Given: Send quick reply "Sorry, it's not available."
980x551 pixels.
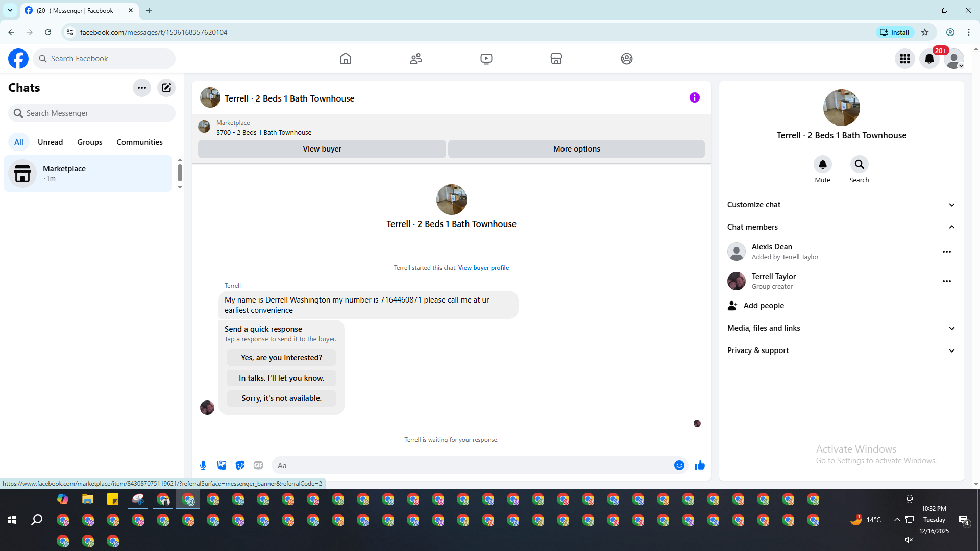Looking at the screenshot, I should [282, 398].
